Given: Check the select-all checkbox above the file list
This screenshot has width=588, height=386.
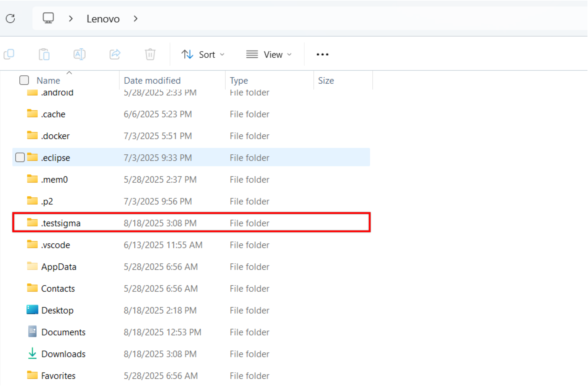Looking at the screenshot, I should point(24,80).
